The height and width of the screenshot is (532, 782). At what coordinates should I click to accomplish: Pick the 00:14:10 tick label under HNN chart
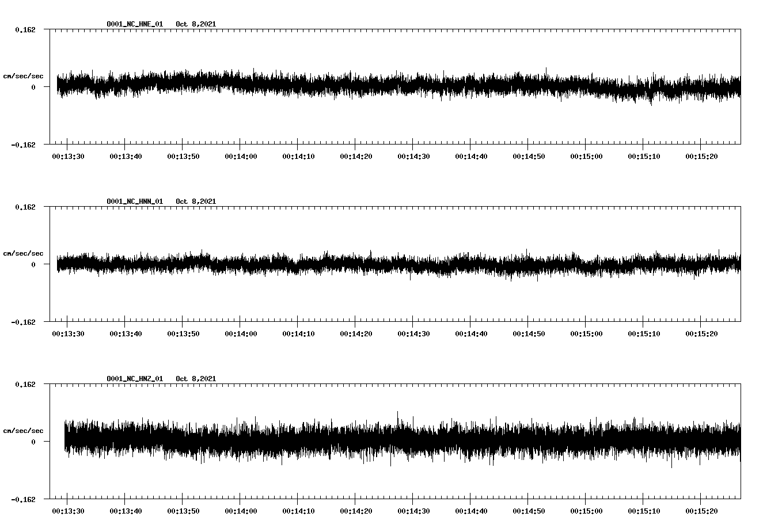[x=298, y=334]
